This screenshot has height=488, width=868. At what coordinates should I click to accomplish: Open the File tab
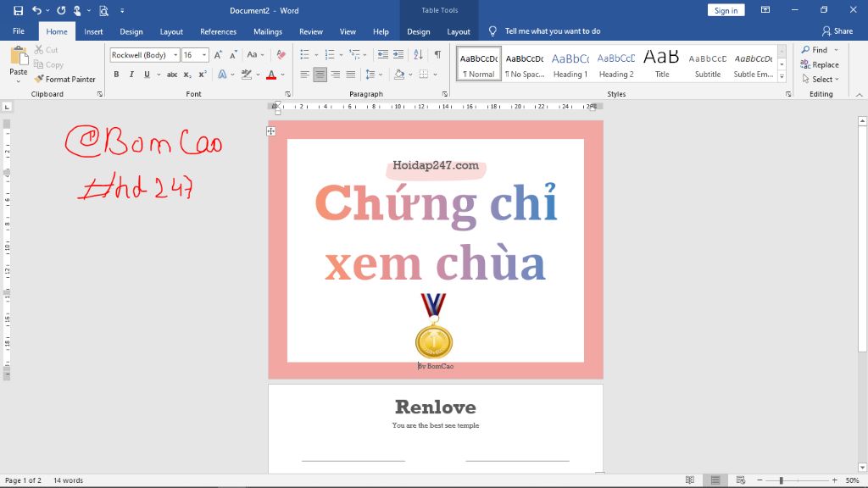19,31
